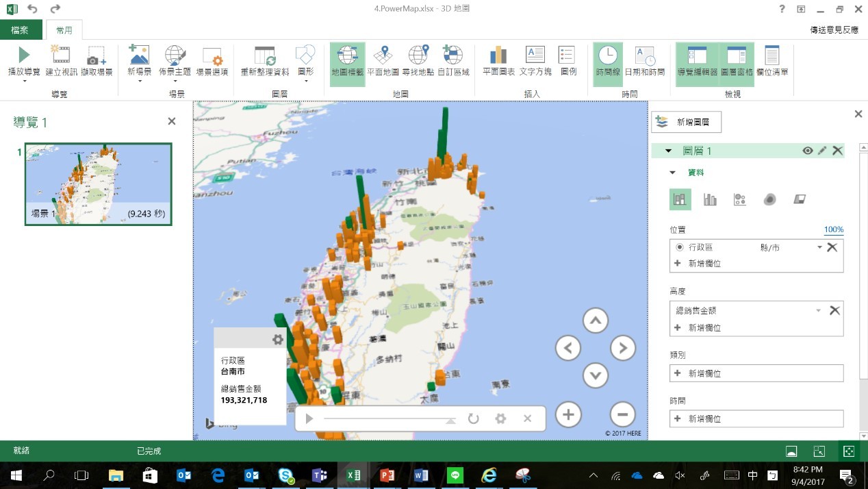Delete 圖層 1 with its X icon
The width and height of the screenshot is (868, 489).
tap(837, 151)
